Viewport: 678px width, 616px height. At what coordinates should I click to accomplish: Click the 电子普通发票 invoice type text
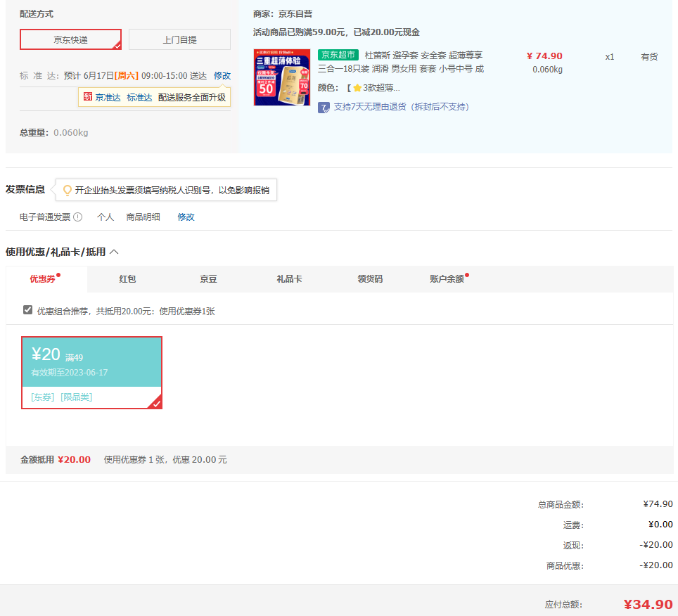tap(45, 217)
